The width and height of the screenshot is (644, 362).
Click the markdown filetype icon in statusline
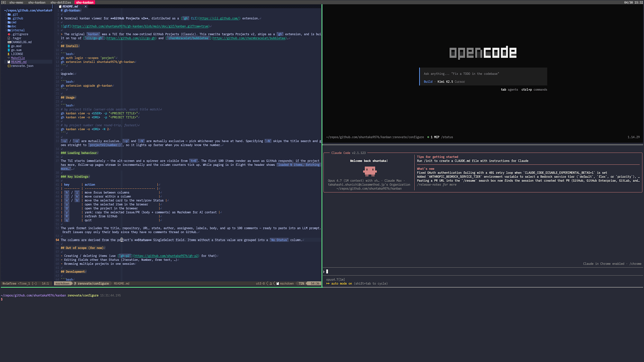pyautogui.click(x=278, y=283)
